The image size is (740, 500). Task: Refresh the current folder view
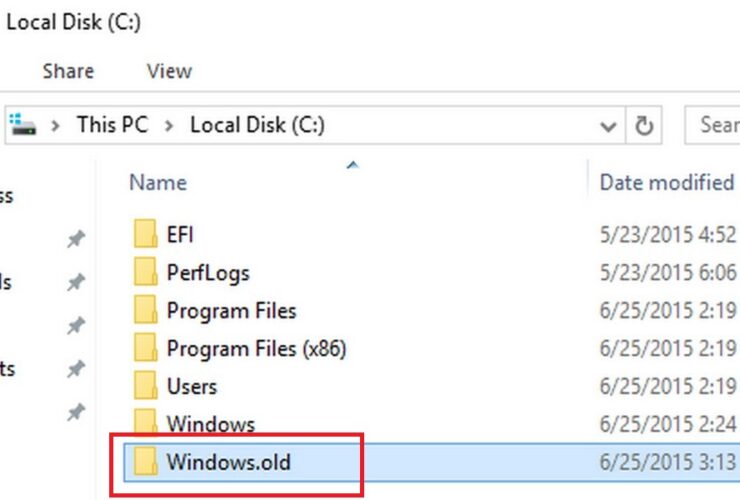[645, 126]
